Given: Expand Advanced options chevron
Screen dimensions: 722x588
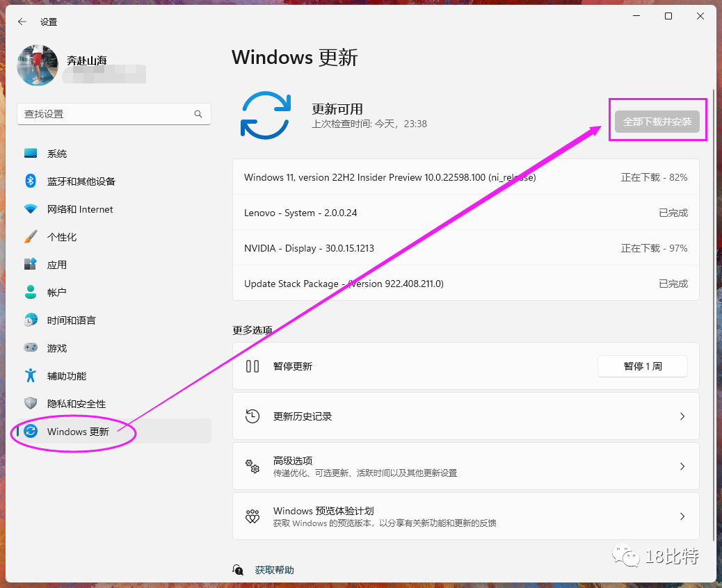Looking at the screenshot, I should (682, 466).
